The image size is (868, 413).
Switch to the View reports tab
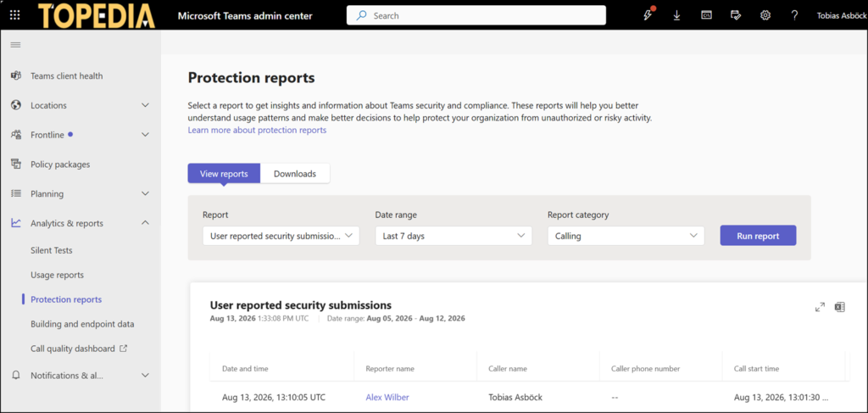point(224,173)
